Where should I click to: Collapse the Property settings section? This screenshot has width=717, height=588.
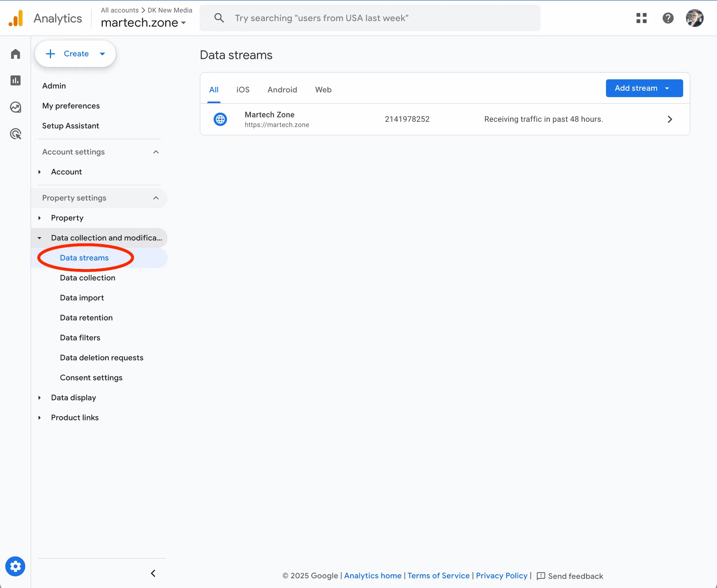(x=156, y=198)
